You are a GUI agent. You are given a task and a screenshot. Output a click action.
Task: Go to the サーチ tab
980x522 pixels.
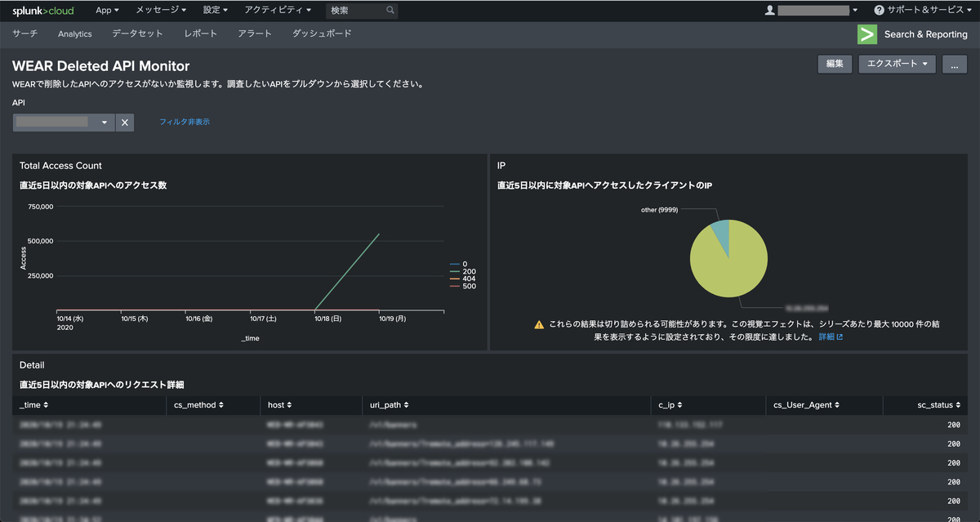[24, 34]
